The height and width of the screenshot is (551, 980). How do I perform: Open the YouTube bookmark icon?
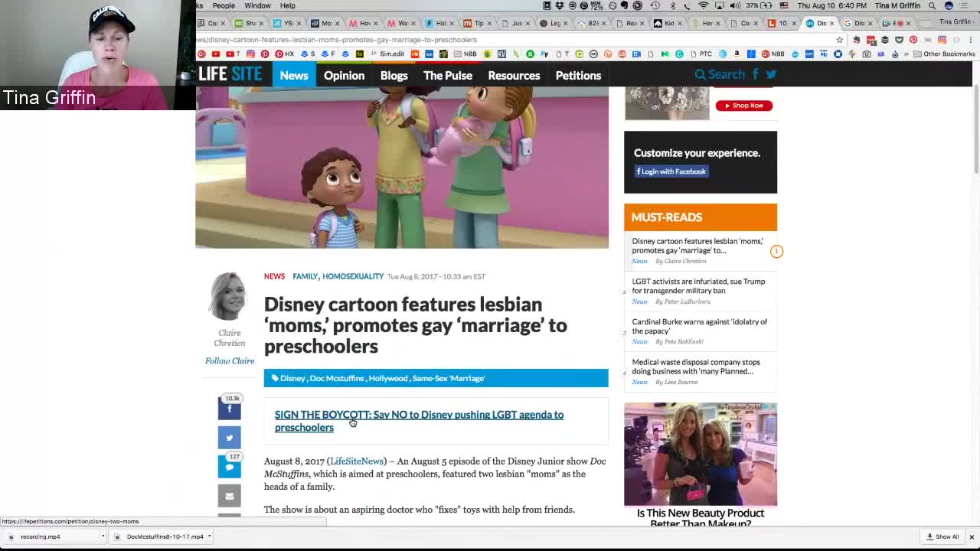click(x=216, y=54)
